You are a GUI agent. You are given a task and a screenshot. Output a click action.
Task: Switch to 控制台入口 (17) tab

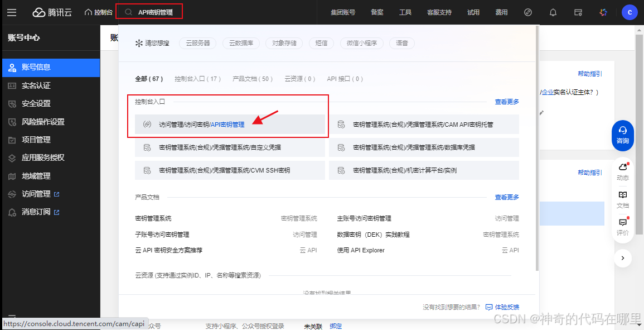[198, 79]
